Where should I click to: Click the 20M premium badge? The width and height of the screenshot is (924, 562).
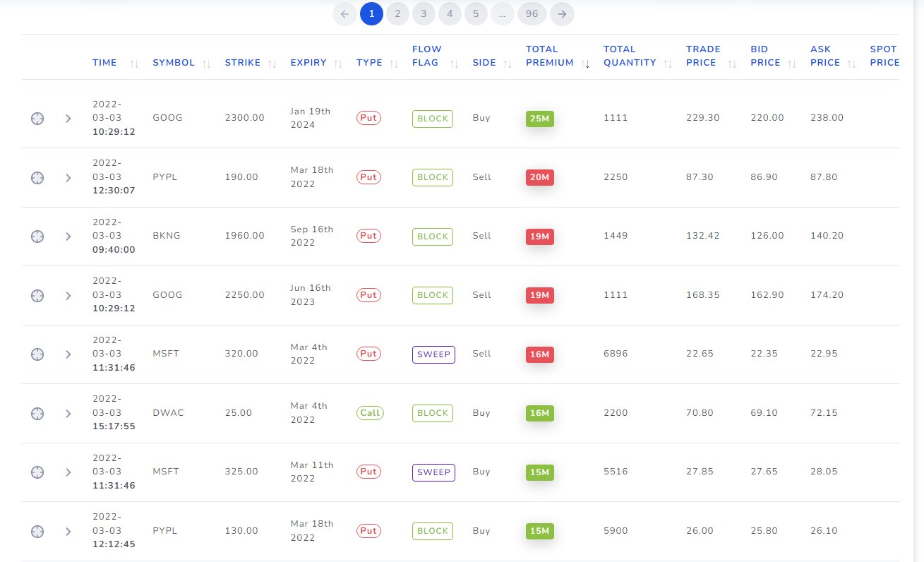coord(539,177)
